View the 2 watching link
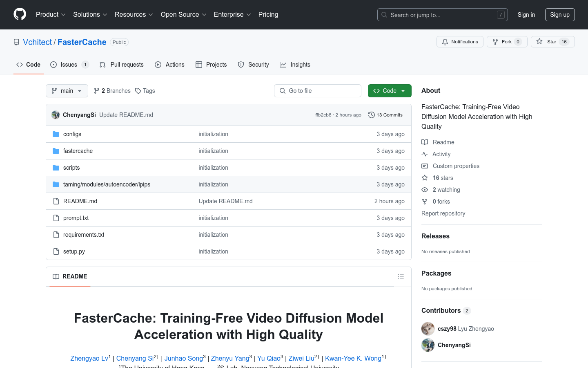588x368 pixels. (x=441, y=190)
